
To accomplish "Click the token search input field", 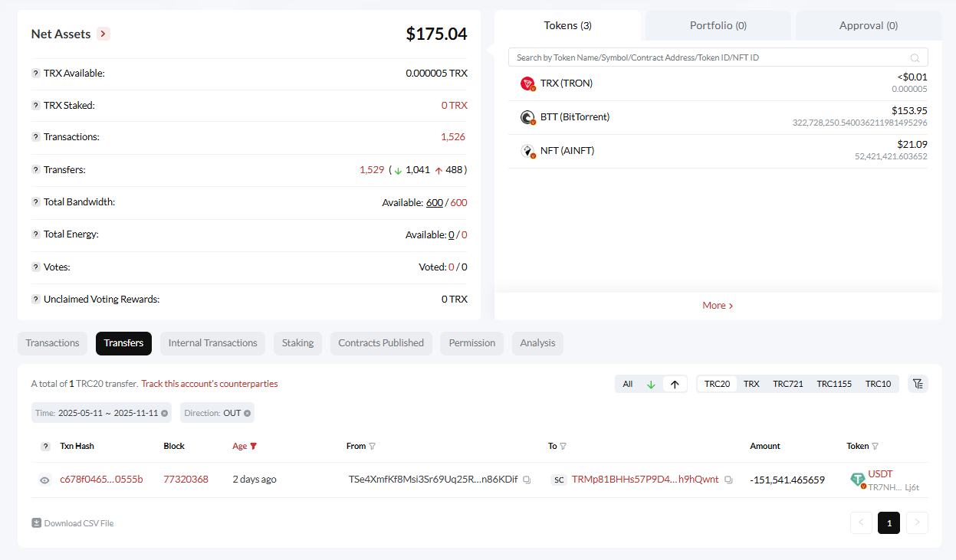I will [x=705, y=57].
